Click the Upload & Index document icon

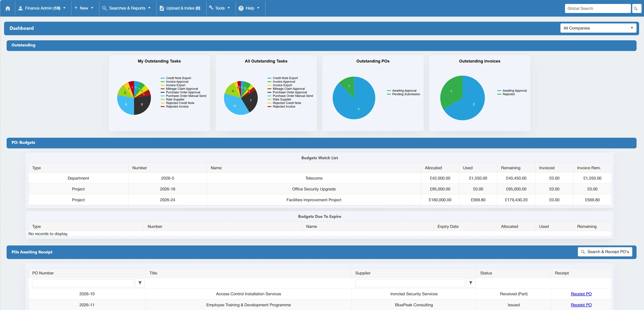(x=162, y=8)
